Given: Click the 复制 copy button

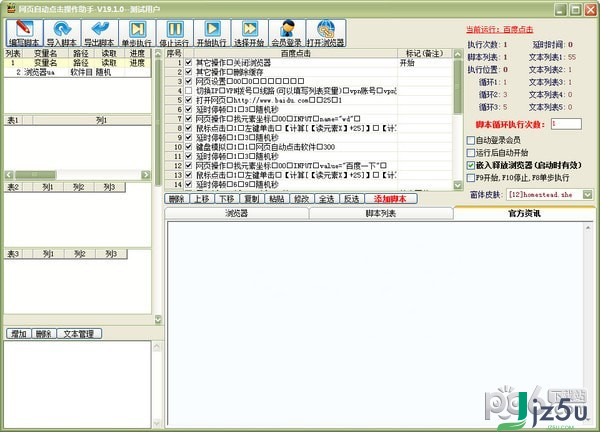Looking at the screenshot, I should (x=251, y=199).
